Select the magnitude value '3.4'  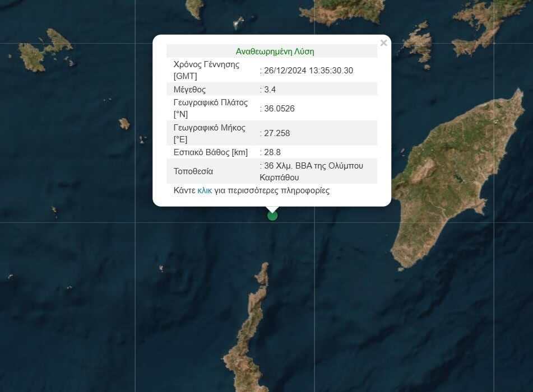(270, 90)
